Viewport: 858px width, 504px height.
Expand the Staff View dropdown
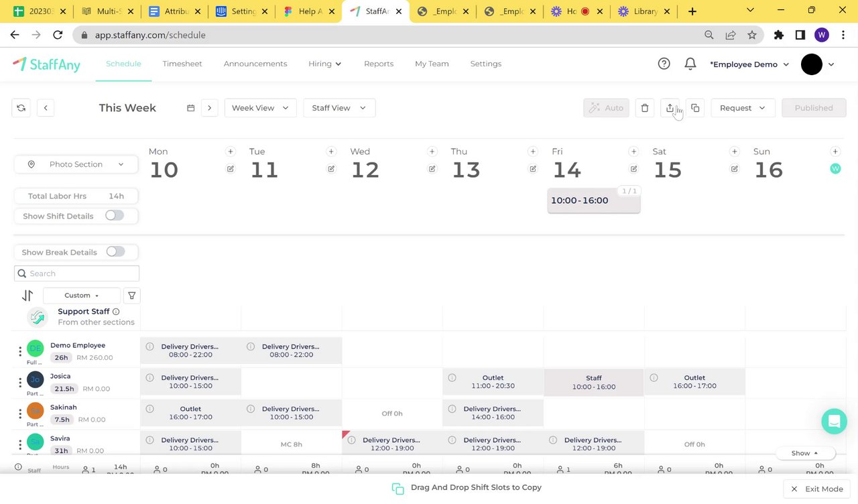tap(339, 108)
